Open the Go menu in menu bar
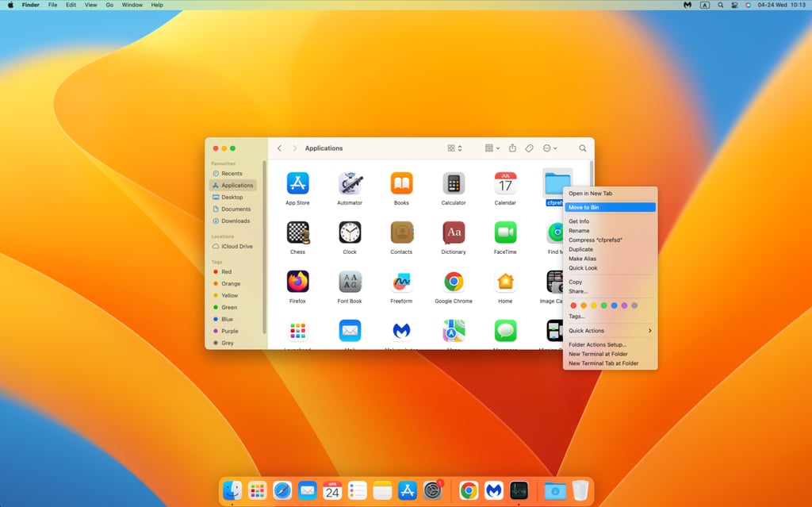This screenshot has width=812, height=507. 109,5
